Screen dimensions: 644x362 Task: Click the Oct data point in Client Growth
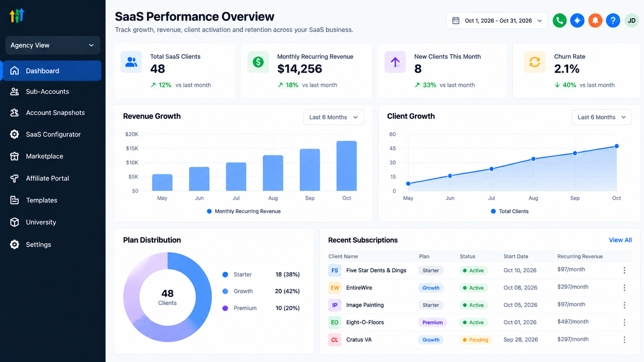click(617, 146)
